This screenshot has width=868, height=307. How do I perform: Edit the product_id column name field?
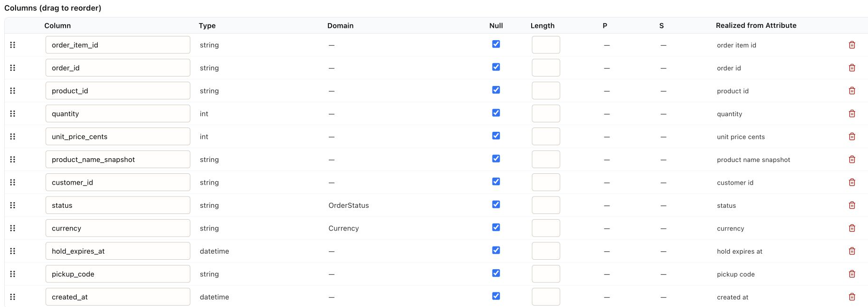click(x=118, y=91)
